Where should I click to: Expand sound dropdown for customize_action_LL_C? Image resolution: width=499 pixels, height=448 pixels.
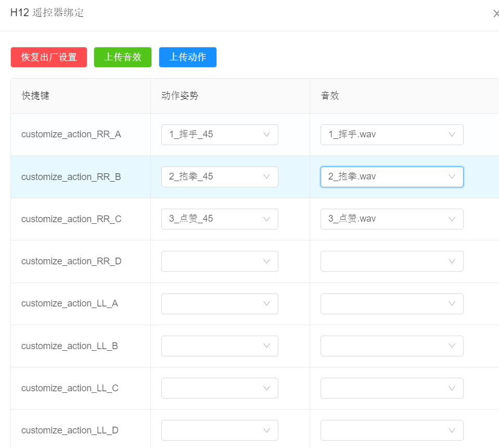391,388
